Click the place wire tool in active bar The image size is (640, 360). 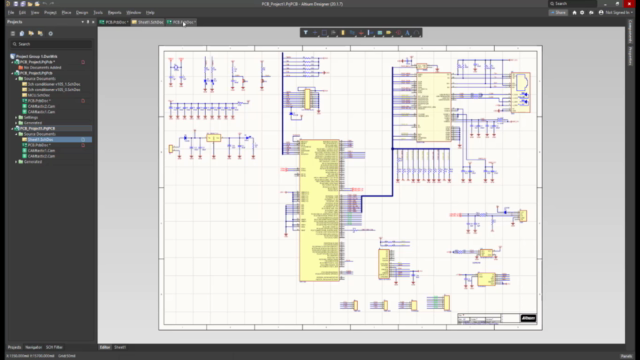click(x=352, y=33)
